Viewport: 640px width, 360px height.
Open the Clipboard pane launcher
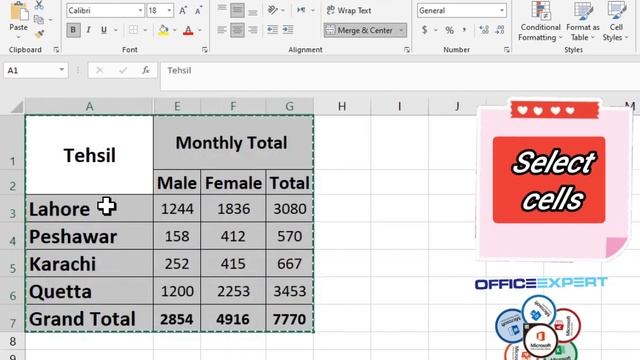click(x=56, y=50)
